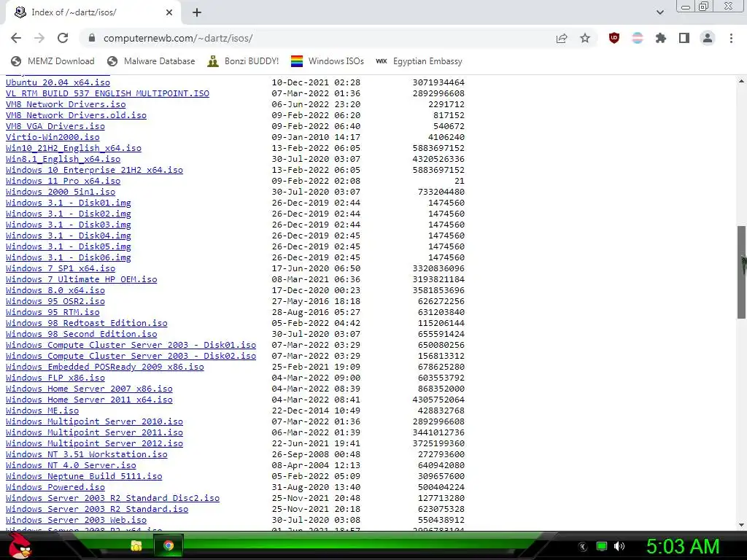Open Windows_10_Enterprise_21H2_x64.iso link

coord(94,170)
